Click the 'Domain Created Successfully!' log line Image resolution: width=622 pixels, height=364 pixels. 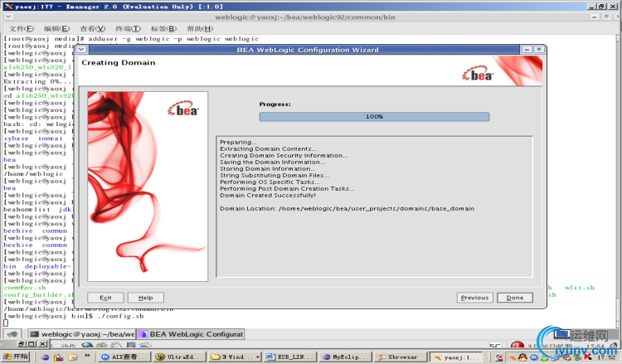[268, 196]
